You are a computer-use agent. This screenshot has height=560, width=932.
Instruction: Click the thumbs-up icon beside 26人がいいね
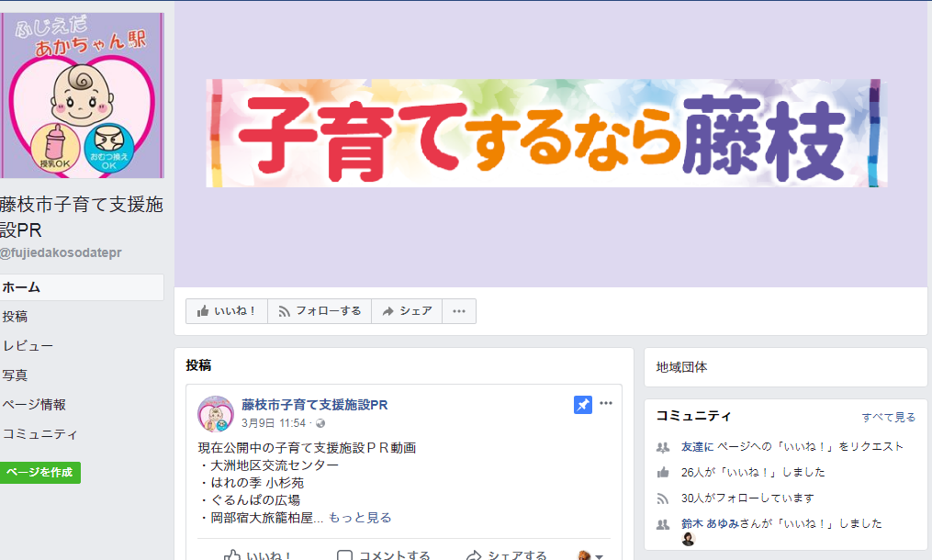point(663,473)
